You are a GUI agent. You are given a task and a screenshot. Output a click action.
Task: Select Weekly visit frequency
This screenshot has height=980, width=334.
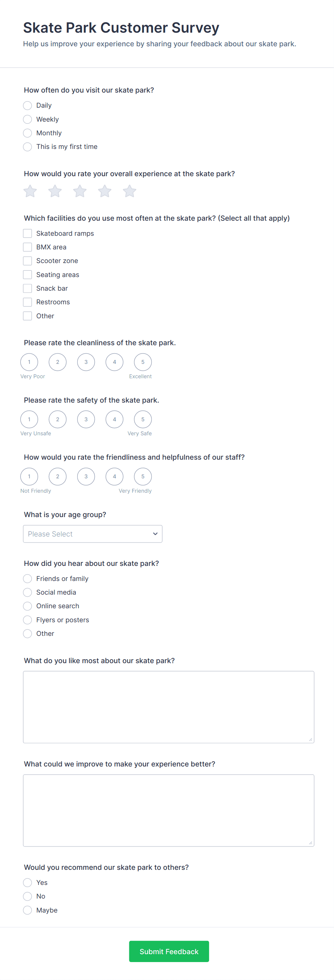[27, 119]
